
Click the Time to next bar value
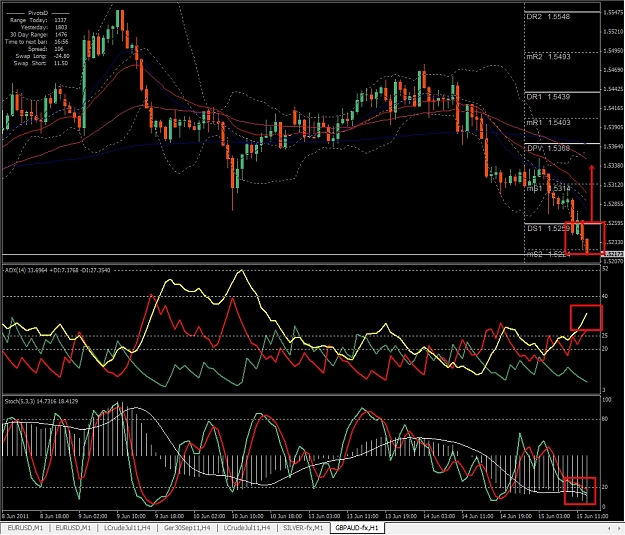click(61, 42)
